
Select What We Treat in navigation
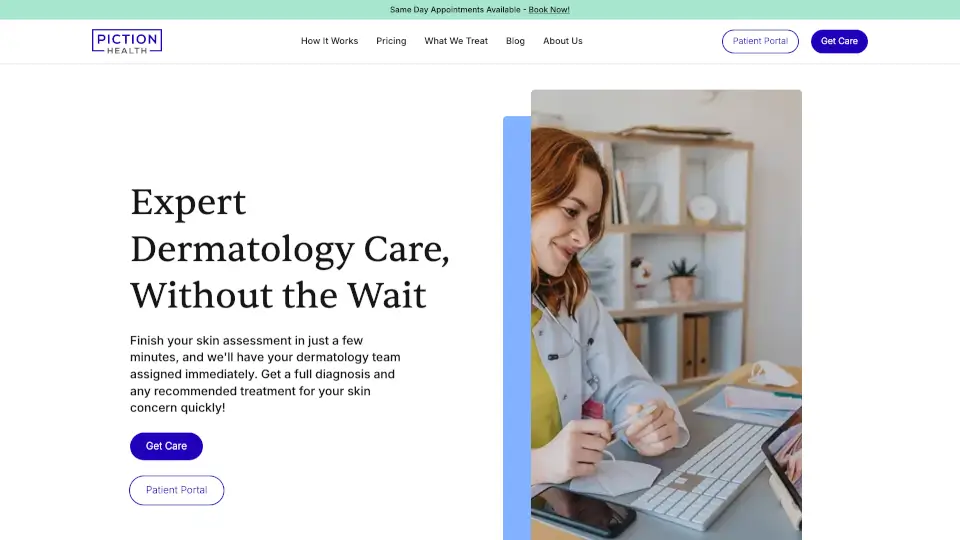point(456,41)
